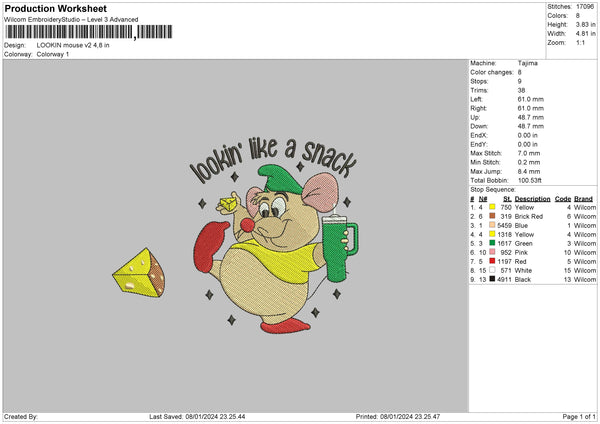This screenshot has height=424, width=600.
Task: Click the Total Bobbin value "100.53ft"
Action: [x=530, y=180]
